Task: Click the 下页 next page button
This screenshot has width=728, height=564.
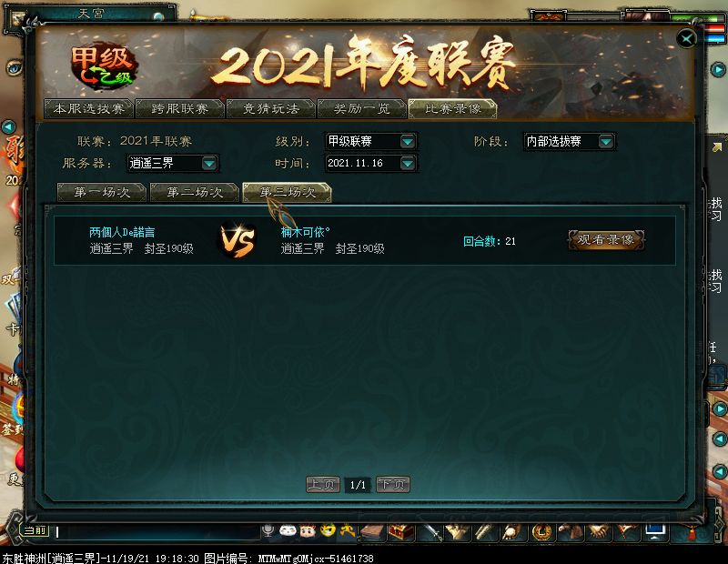Action: point(393,485)
